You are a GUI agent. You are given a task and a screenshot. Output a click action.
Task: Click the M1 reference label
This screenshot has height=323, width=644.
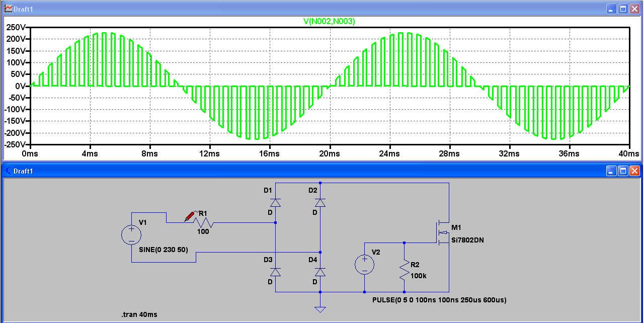pyautogui.click(x=456, y=228)
